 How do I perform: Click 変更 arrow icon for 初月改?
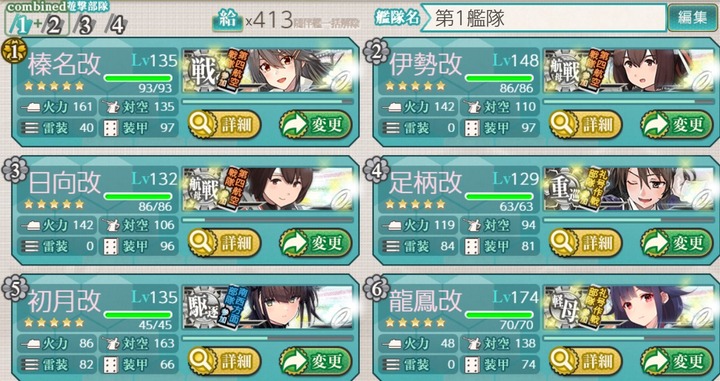click(295, 361)
